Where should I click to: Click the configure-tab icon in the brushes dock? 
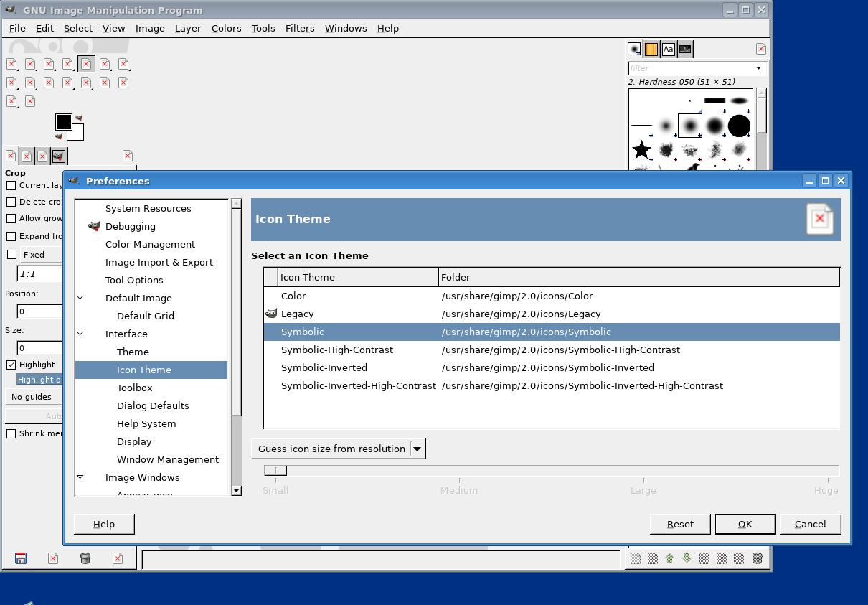point(760,49)
